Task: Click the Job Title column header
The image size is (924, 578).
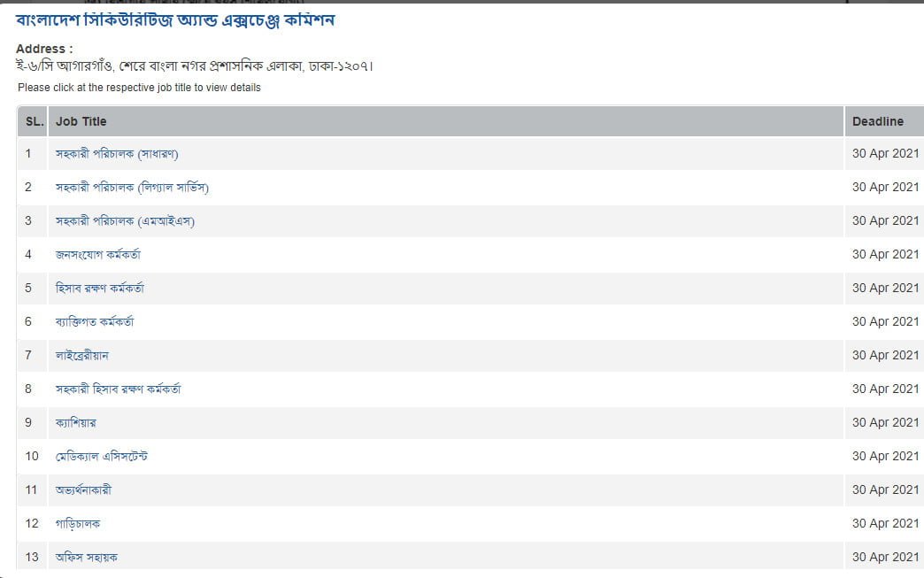Action: (81, 121)
